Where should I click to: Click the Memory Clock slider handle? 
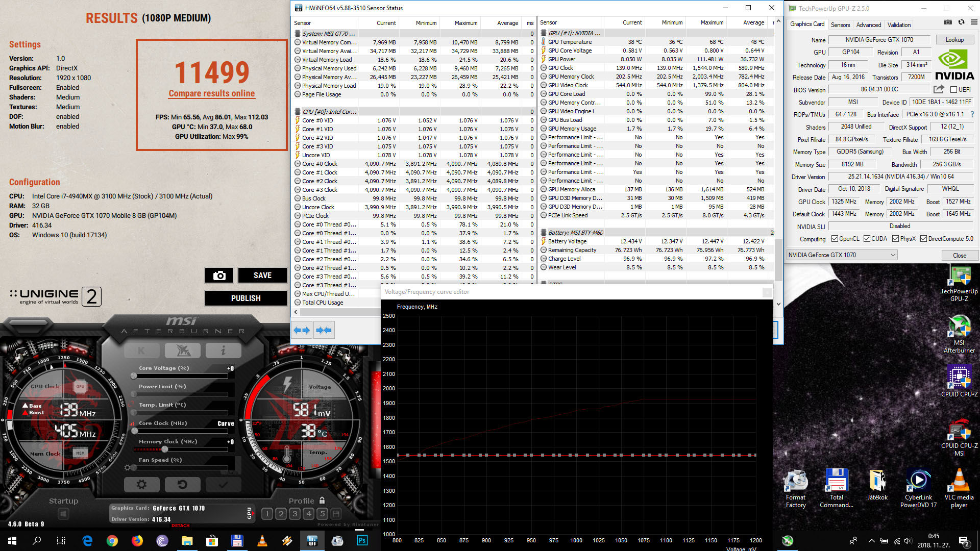[165, 449]
